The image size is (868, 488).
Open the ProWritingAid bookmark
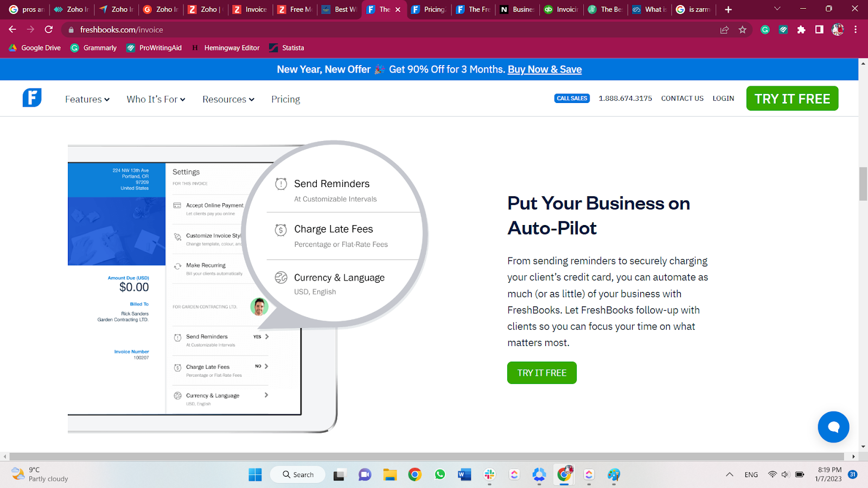click(x=154, y=48)
